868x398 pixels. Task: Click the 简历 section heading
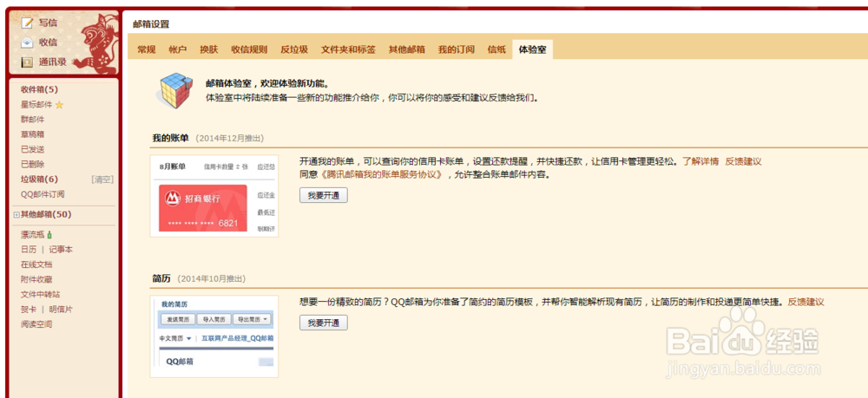click(161, 278)
